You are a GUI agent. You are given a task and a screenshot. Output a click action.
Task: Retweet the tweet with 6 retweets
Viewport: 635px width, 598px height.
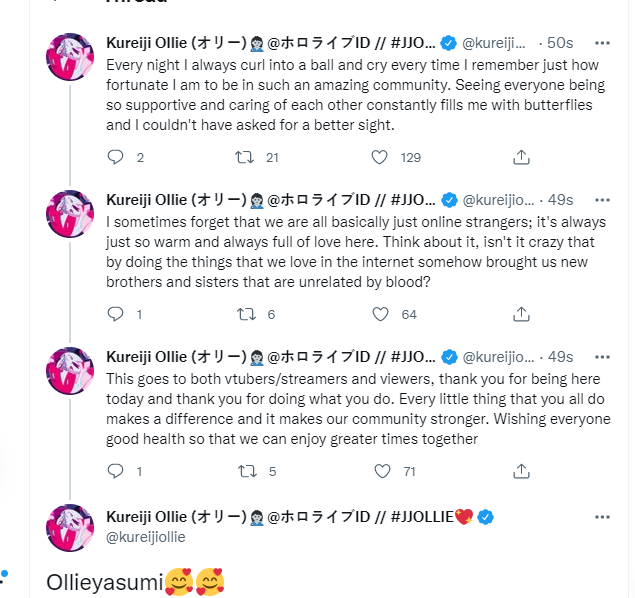[243, 314]
